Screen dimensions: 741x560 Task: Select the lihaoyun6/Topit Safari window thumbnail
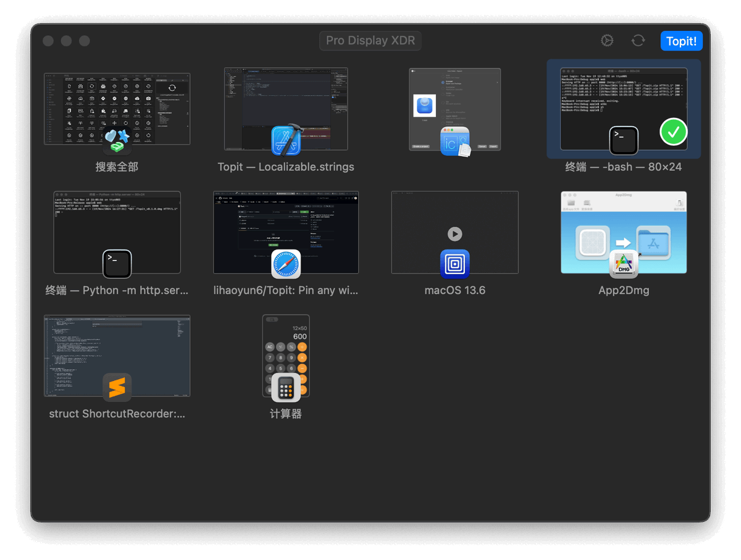(x=286, y=233)
